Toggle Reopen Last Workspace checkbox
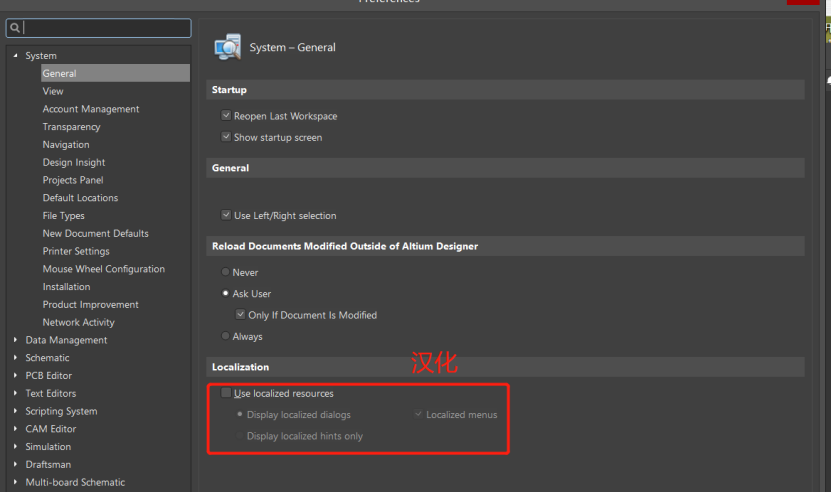Viewport: 831px width, 493px height. click(226, 115)
